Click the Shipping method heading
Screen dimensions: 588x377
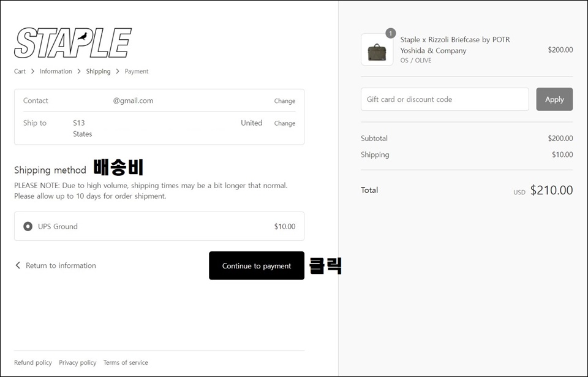(x=50, y=170)
